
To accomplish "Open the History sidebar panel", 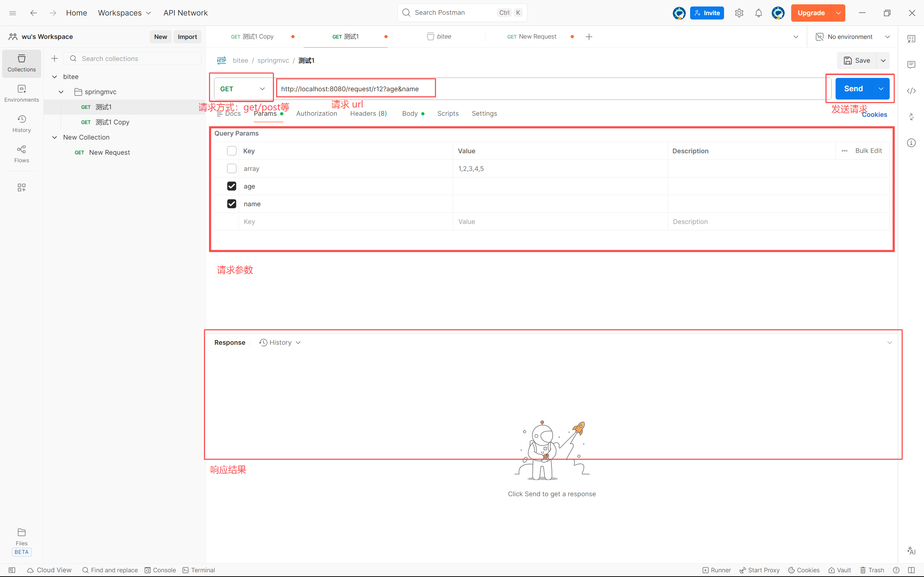I will (21, 124).
